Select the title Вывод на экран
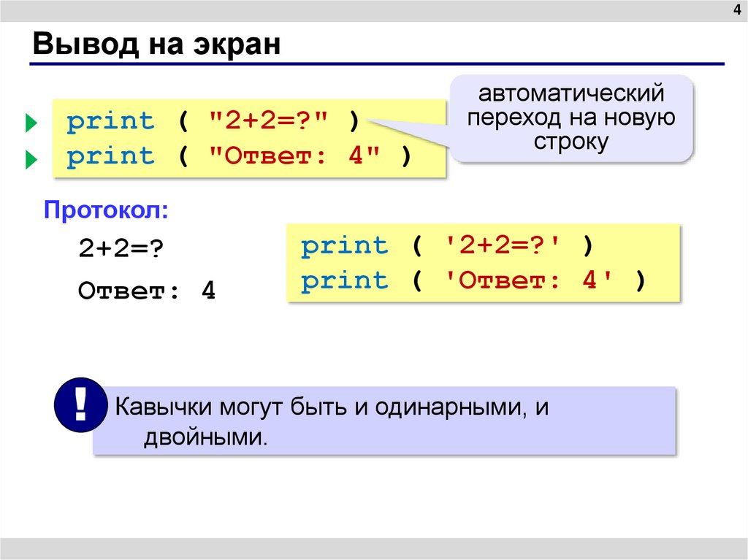 tap(157, 44)
